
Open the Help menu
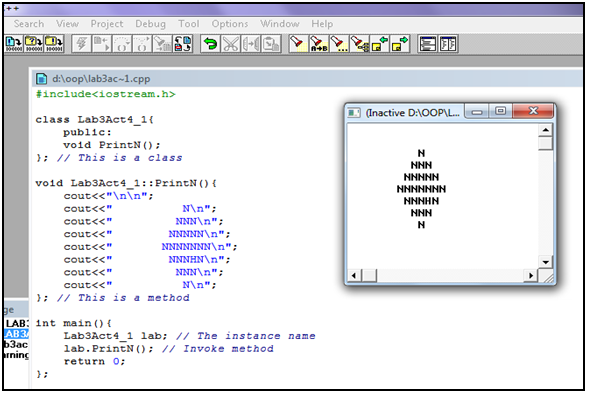click(322, 24)
